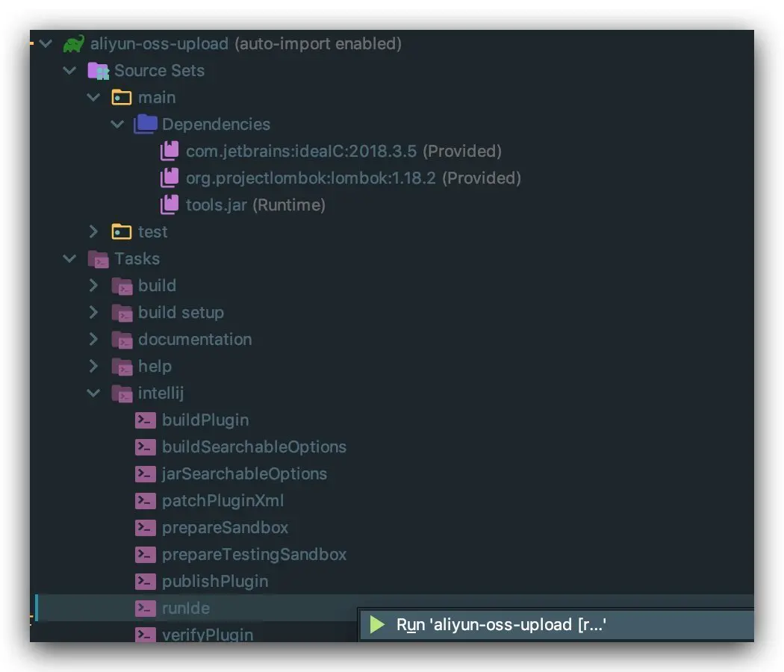The width and height of the screenshot is (784, 672).
Task: Select the verifyPlugin task
Action: [x=208, y=635]
